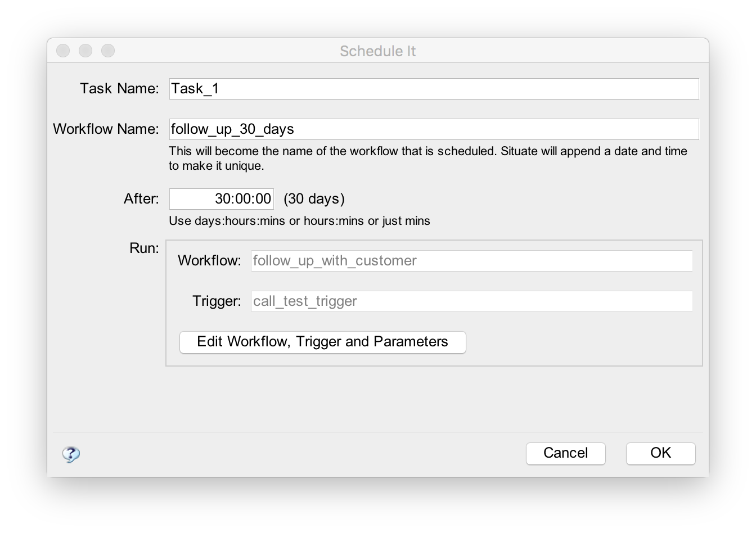
Task: Click the yellow minimize traffic light
Action: point(85,50)
